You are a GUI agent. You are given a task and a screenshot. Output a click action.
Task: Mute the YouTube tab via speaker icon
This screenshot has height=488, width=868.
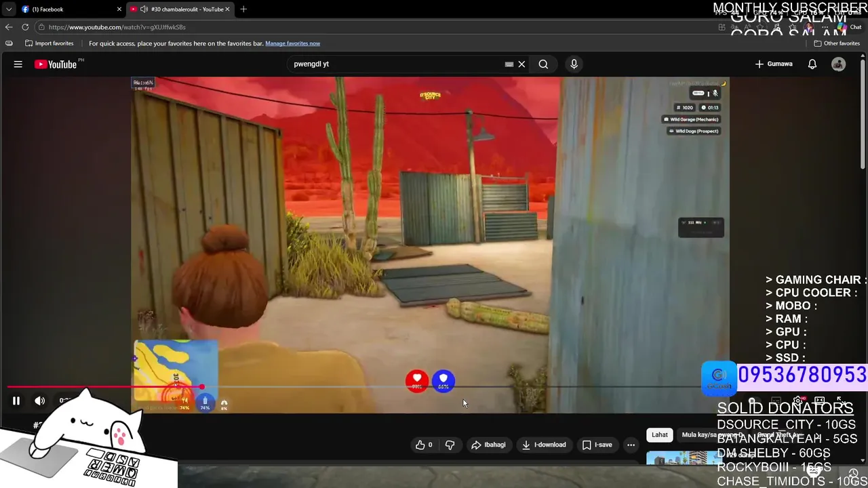pyautogui.click(x=144, y=9)
